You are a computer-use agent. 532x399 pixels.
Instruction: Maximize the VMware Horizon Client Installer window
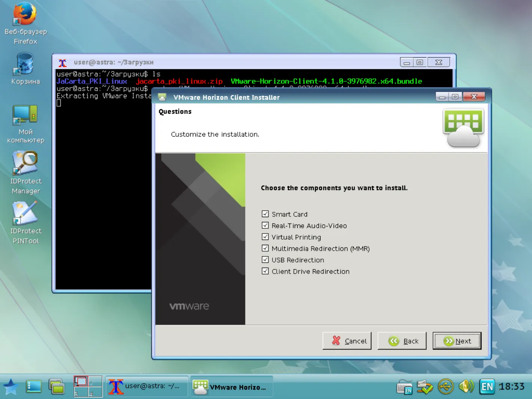(x=455, y=97)
